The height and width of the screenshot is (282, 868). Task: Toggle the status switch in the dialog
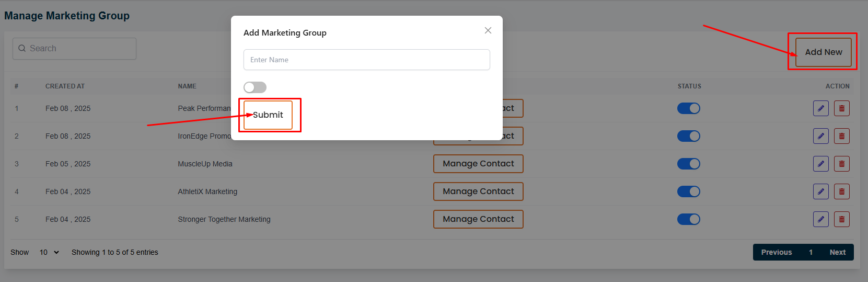(x=255, y=87)
